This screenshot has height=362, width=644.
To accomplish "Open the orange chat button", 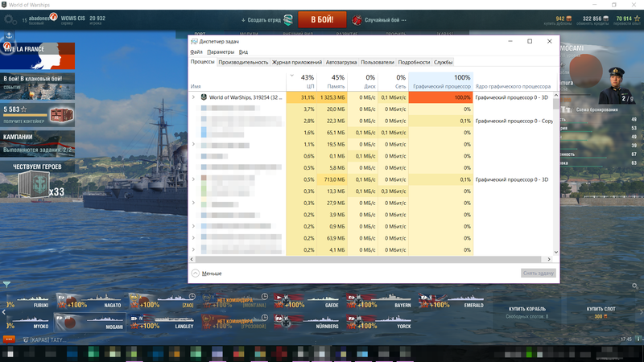I will coord(9,339).
